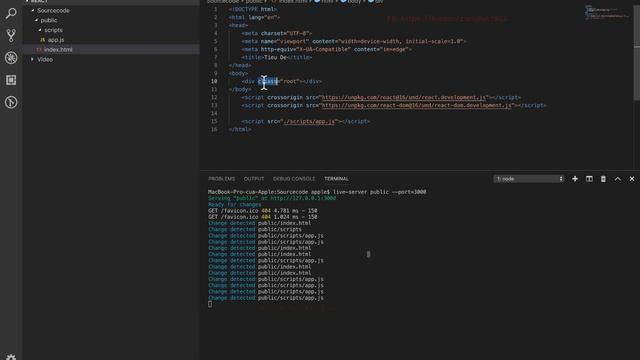
Task: Select index.html in the explorer
Action: pos(58,50)
